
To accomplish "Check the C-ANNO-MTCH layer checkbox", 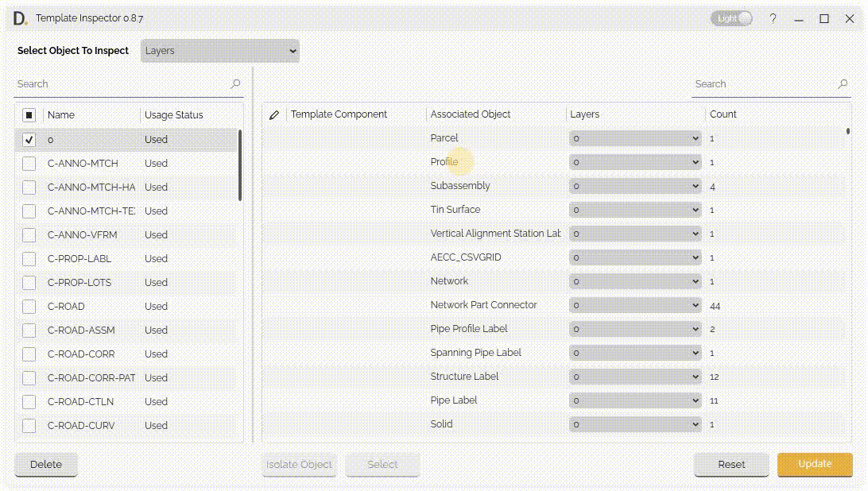I will tap(29, 164).
